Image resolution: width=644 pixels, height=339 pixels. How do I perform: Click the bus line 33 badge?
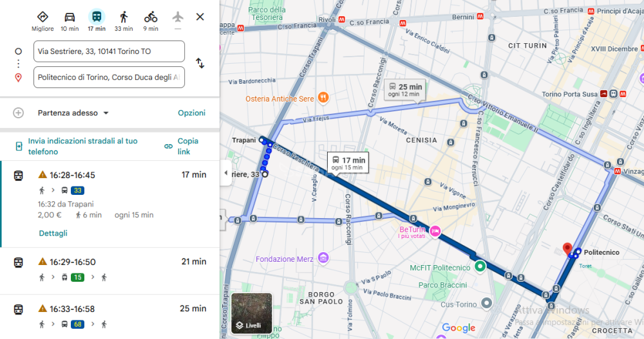tap(77, 190)
